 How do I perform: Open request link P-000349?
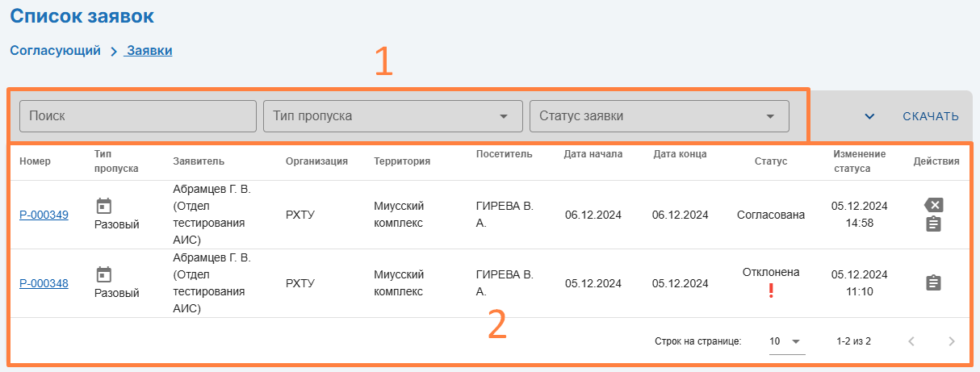[x=44, y=215]
